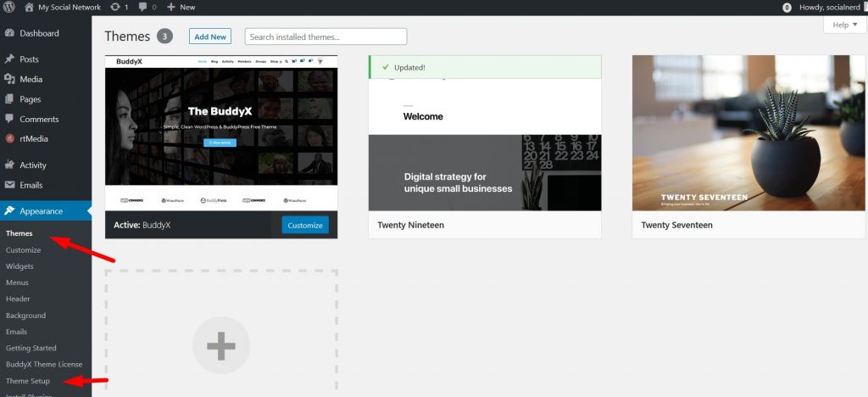The height and width of the screenshot is (397, 868).
Task: Click the blue Customize button for BuddyX
Action: click(305, 225)
